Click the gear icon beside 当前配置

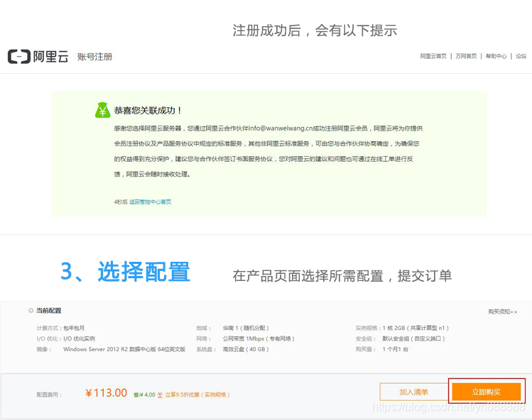[x=31, y=311]
